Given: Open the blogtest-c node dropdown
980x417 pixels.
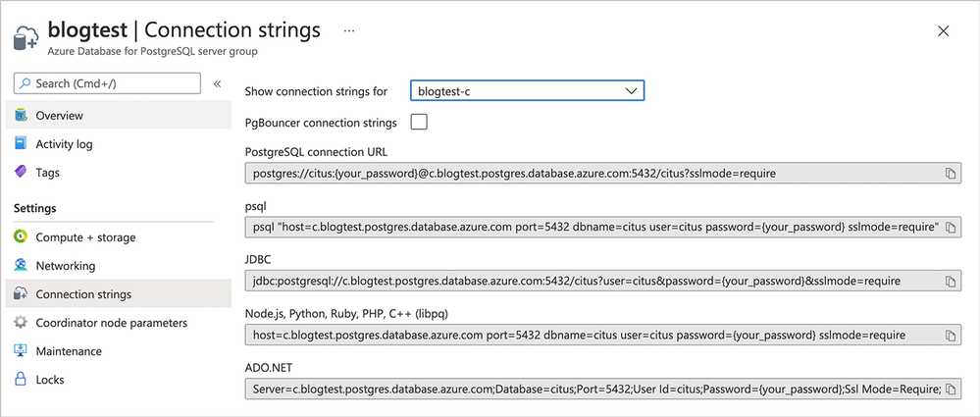Looking at the screenshot, I should pos(527,91).
